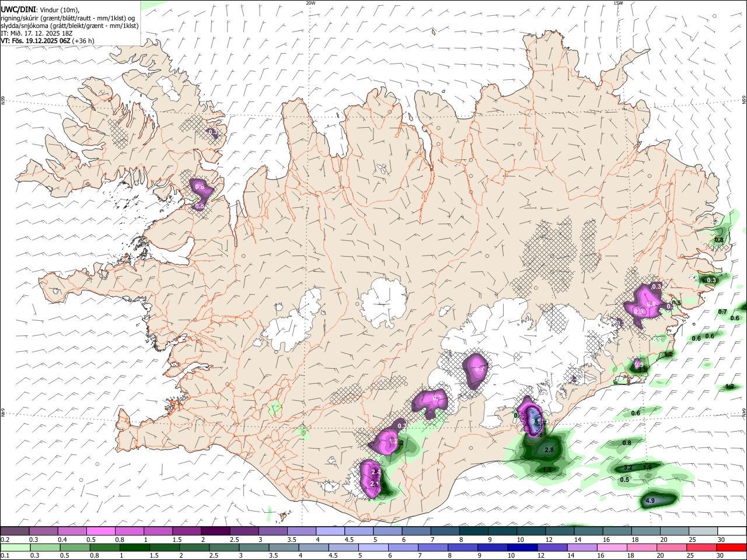Click the 'IT: Mið. 17.12.2025 18Z' initial time
747x560 pixels.
click(x=37, y=33)
